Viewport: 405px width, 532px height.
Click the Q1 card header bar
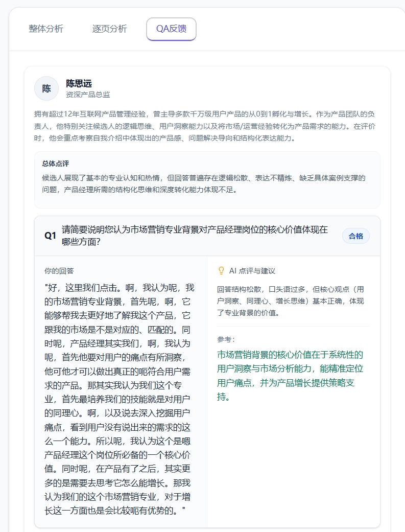pos(207,236)
